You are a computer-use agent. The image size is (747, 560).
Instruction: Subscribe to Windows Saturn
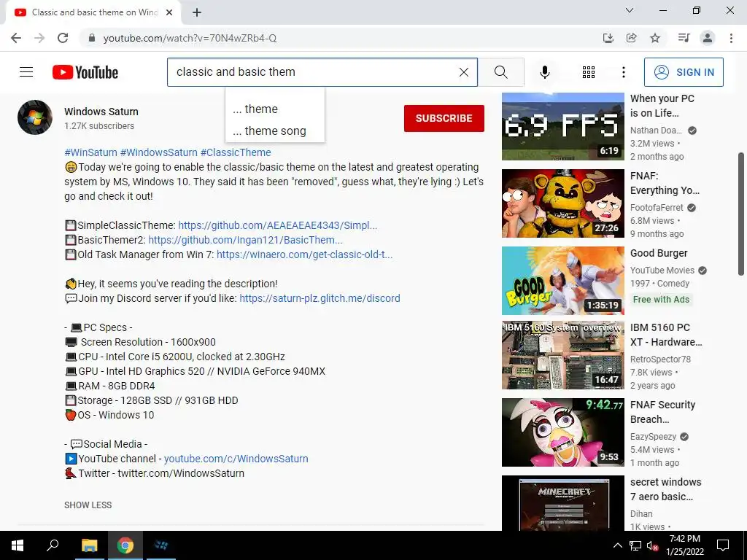[x=444, y=118]
